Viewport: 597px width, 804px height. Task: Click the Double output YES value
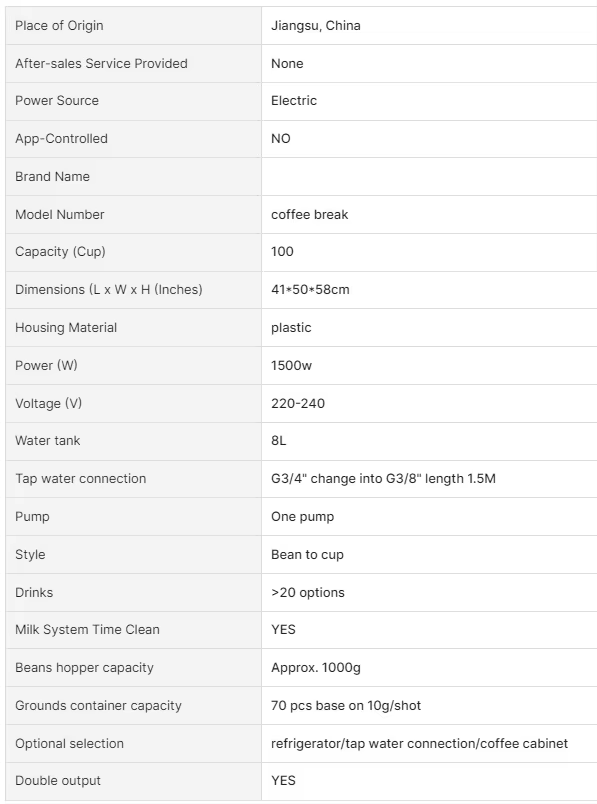point(283,781)
